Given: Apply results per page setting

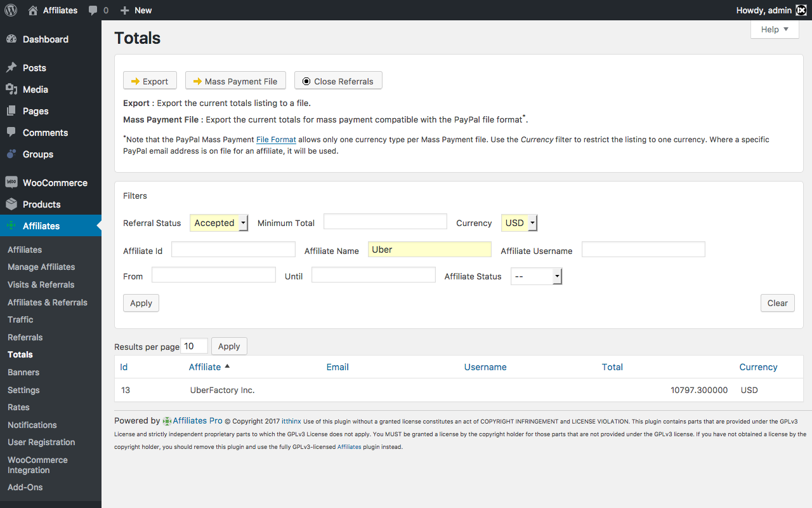Looking at the screenshot, I should coord(229,346).
